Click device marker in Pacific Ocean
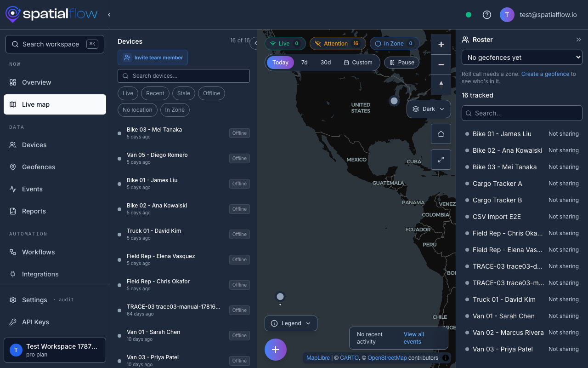The width and height of the screenshot is (588, 368). [280, 297]
